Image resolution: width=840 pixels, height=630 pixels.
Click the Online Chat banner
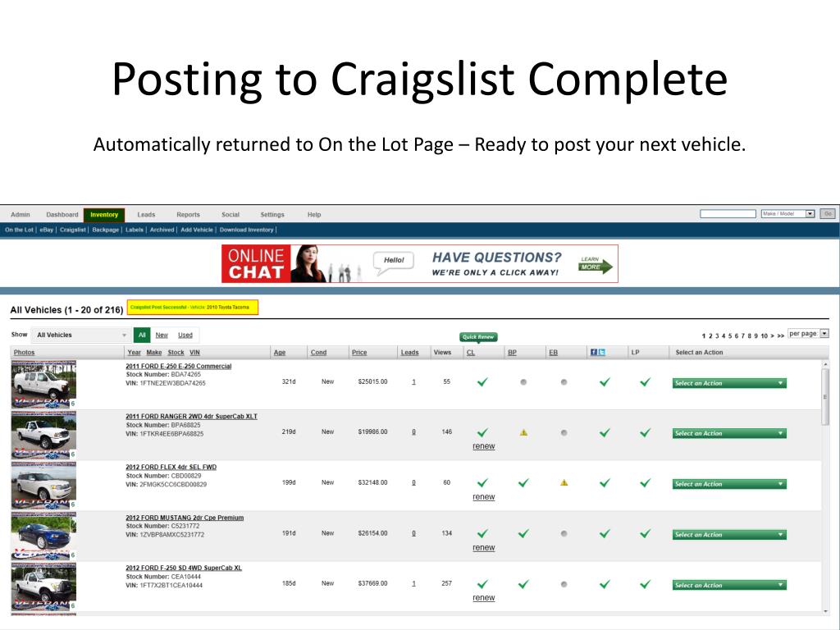click(419, 263)
